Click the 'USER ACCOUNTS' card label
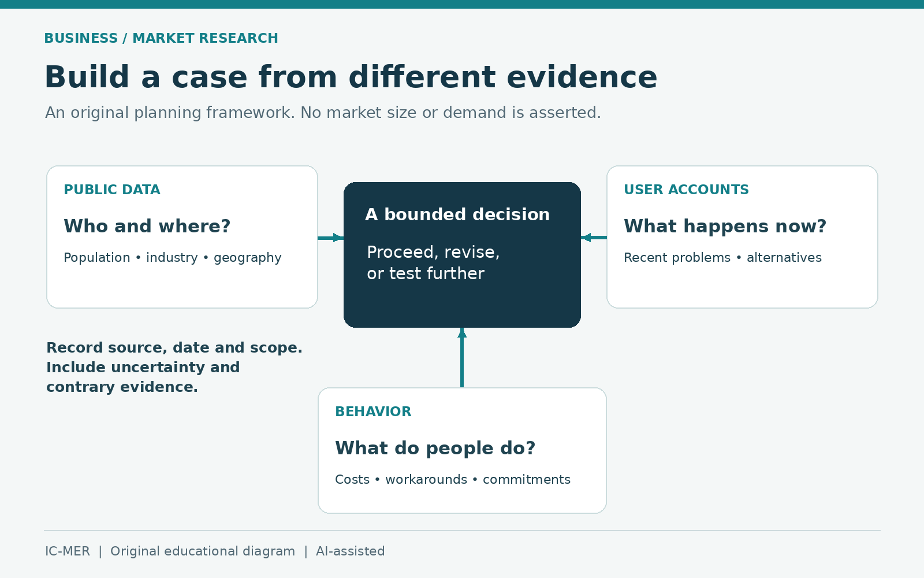 coord(686,190)
